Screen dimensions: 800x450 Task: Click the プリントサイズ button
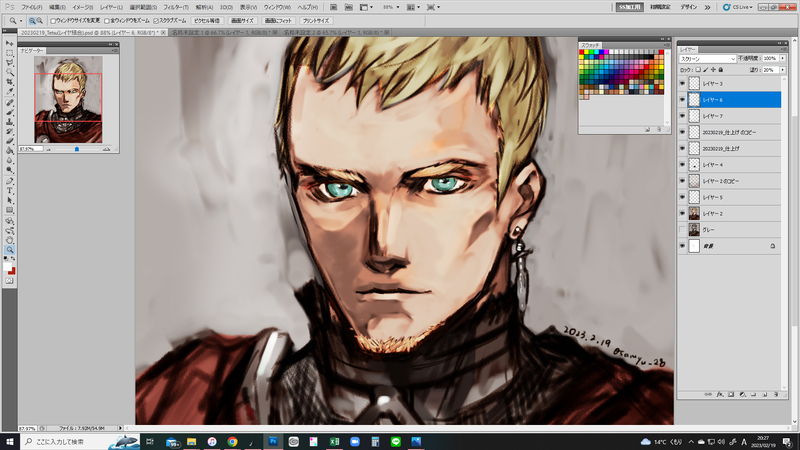click(x=315, y=21)
